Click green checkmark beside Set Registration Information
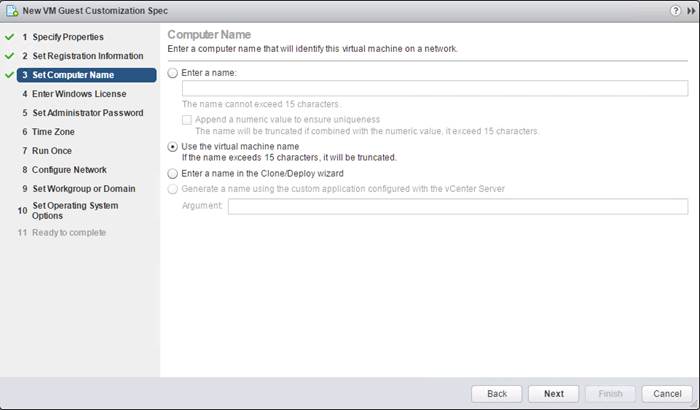 (9, 56)
